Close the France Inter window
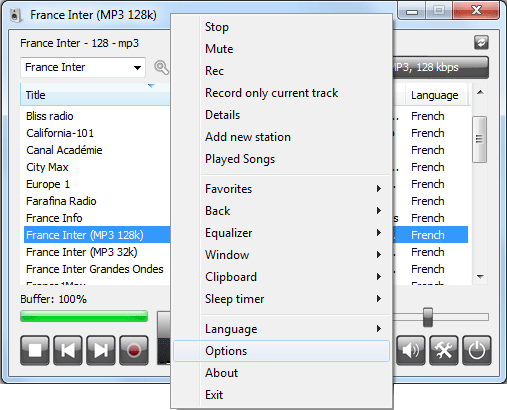The height and width of the screenshot is (410, 507). click(x=476, y=11)
